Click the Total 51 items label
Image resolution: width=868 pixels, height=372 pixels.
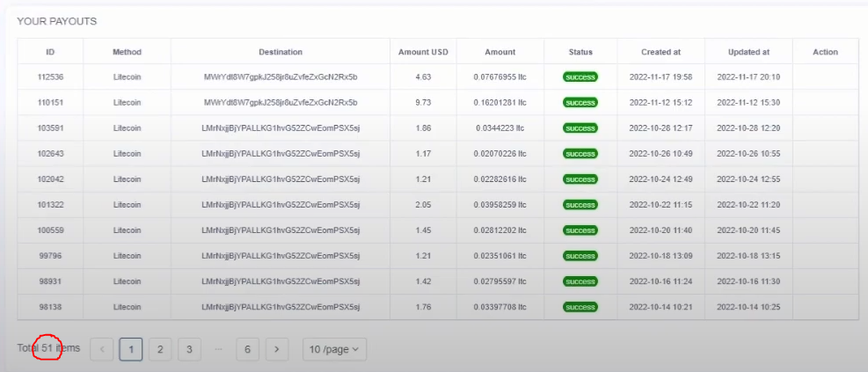48,348
